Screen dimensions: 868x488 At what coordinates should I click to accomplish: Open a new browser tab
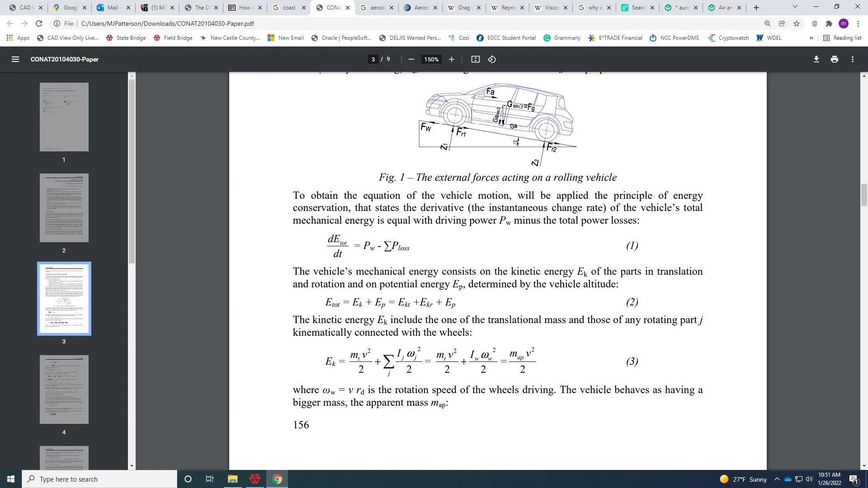point(756,8)
